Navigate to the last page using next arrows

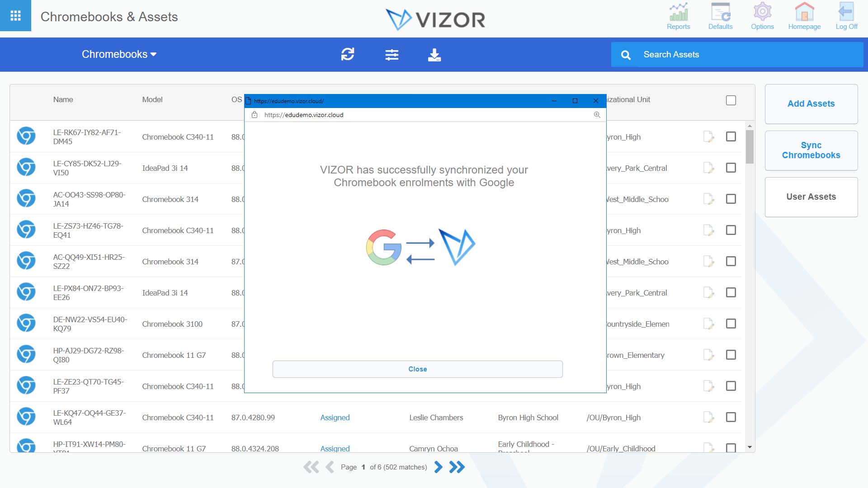(x=457, y=467)
